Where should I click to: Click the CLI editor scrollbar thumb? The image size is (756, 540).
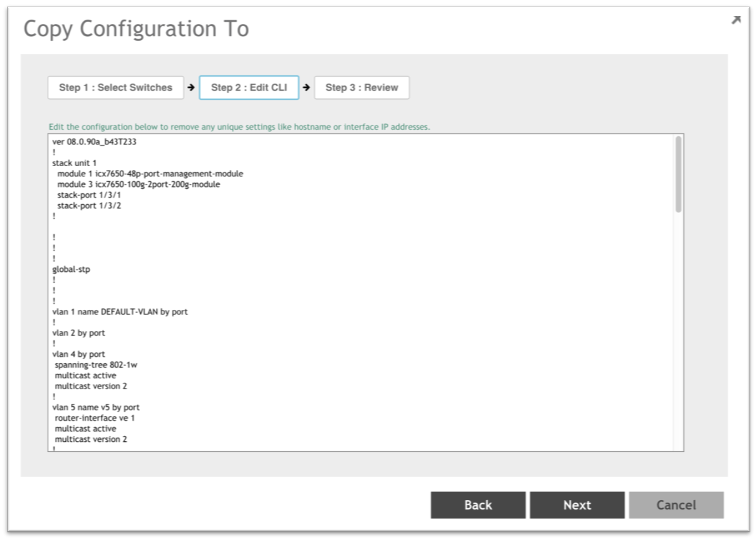[678, 174]
